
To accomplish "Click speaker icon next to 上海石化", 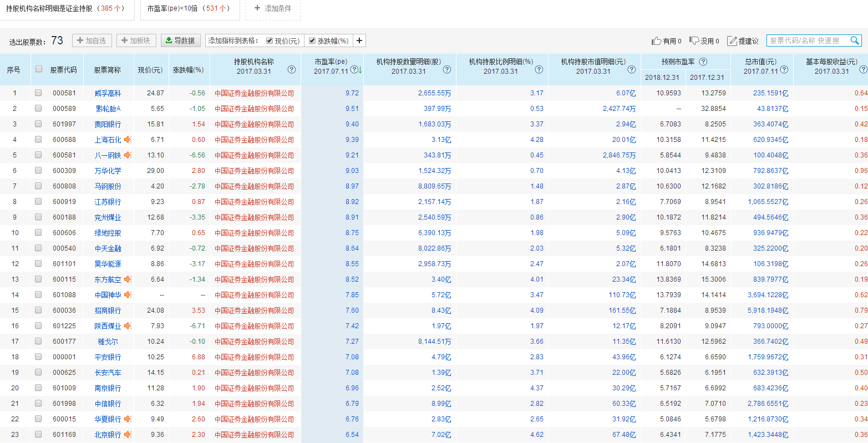I will pyautogui.click(x=128, y=140).
